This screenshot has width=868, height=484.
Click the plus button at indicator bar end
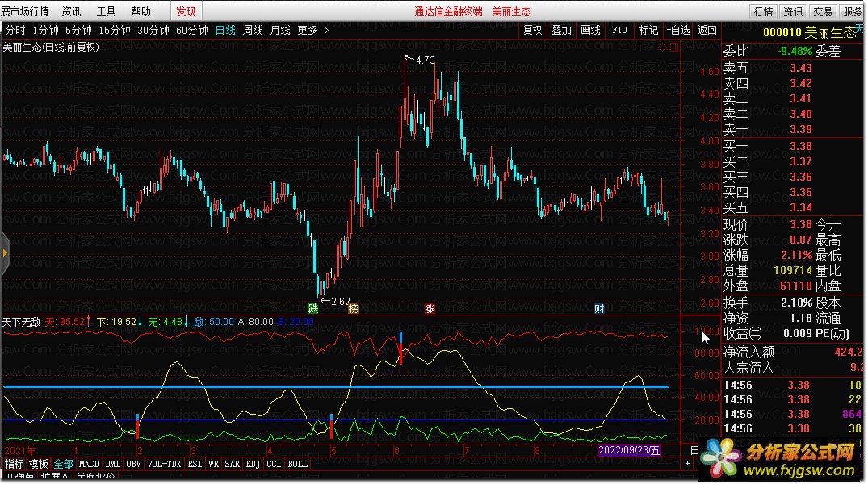click(x=687, y=464)
